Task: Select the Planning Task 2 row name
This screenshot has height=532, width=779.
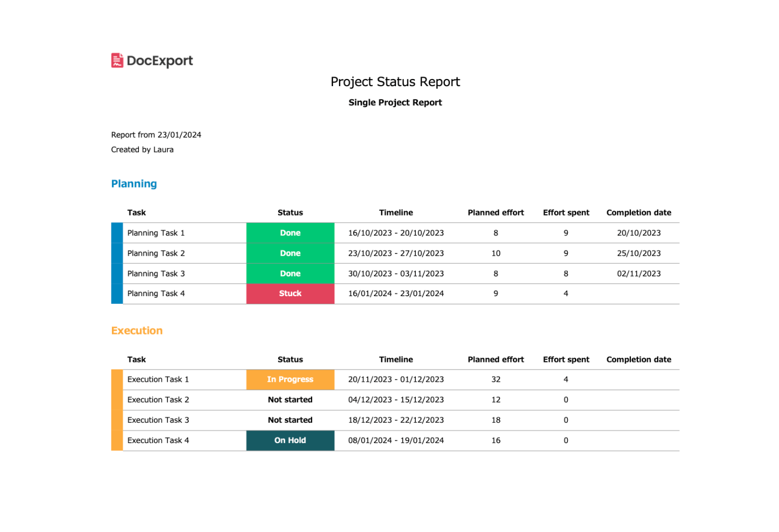Action: click(156, 253)
